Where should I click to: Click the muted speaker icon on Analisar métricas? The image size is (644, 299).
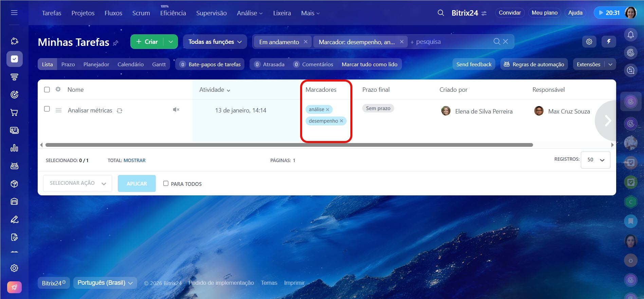176,109
